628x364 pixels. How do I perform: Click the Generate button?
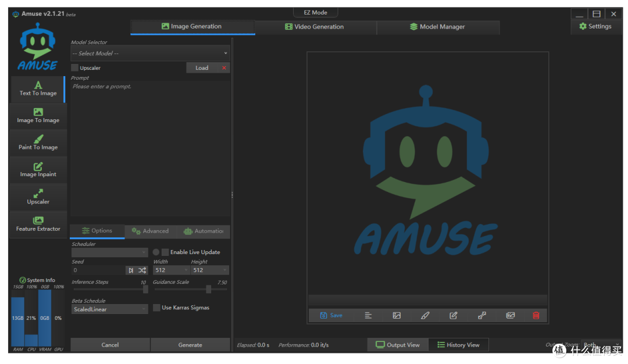coord(190,345)
